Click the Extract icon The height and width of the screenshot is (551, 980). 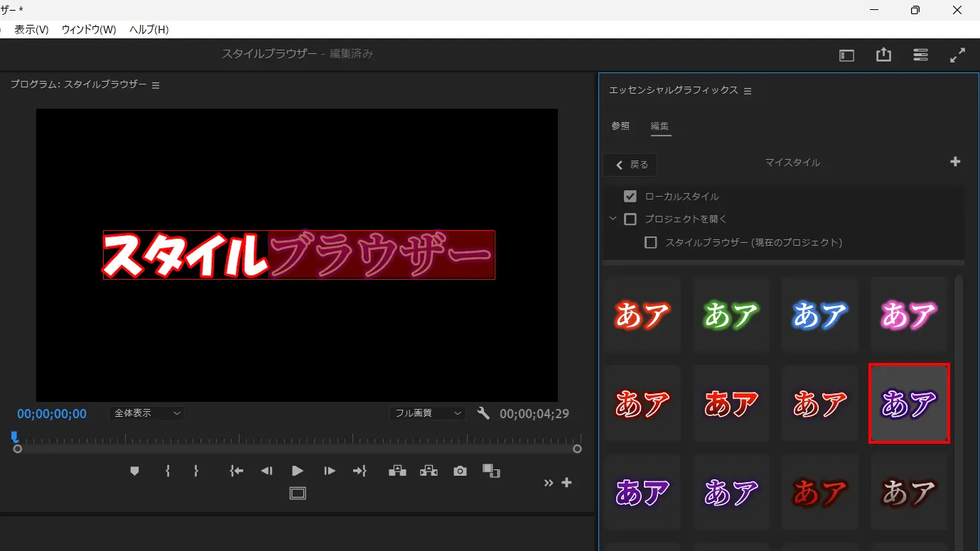429,470
